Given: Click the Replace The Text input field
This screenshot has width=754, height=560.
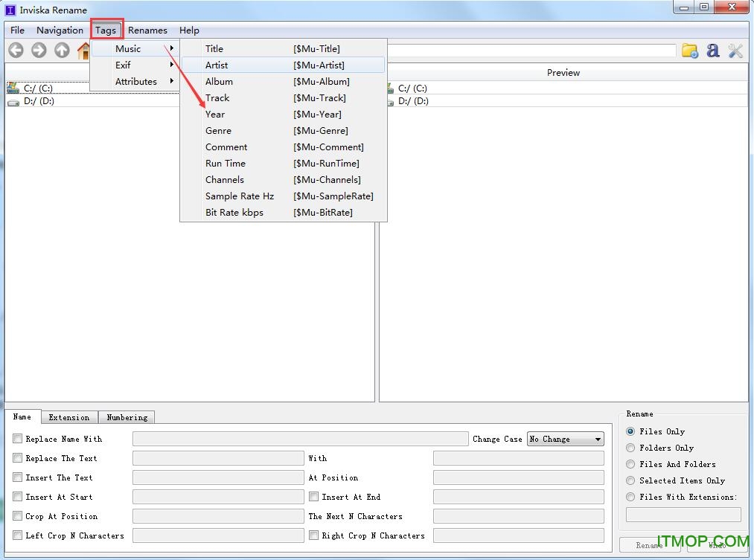Looking at the screenshot, I should (218, 458).
